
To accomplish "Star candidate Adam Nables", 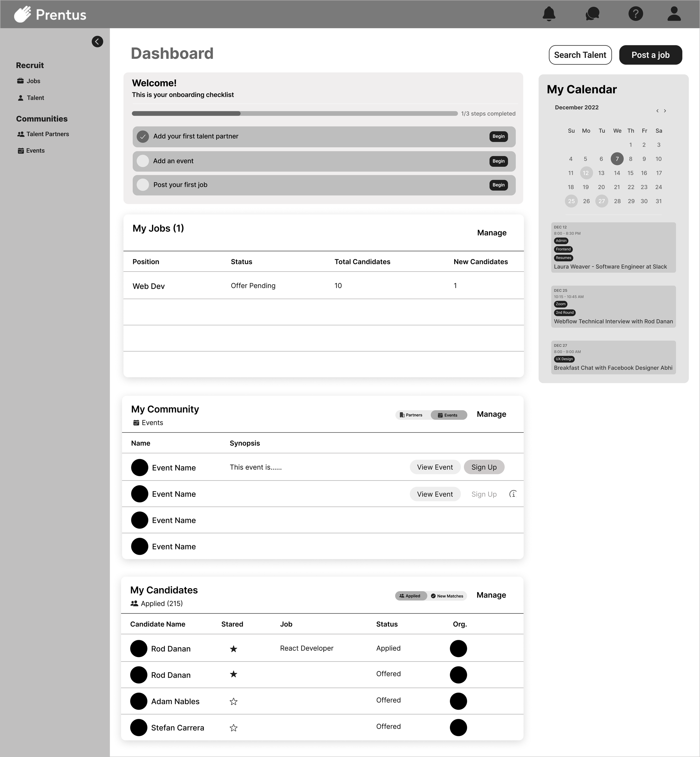I will coord(233,701).
